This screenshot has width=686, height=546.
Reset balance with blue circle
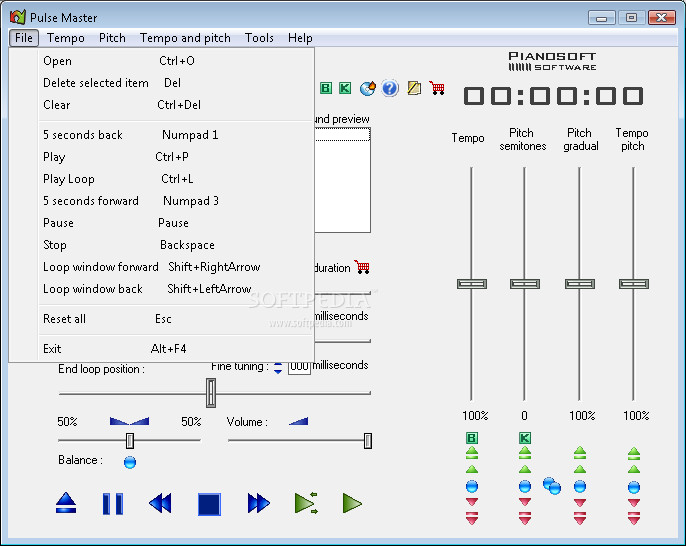[130, 462]
